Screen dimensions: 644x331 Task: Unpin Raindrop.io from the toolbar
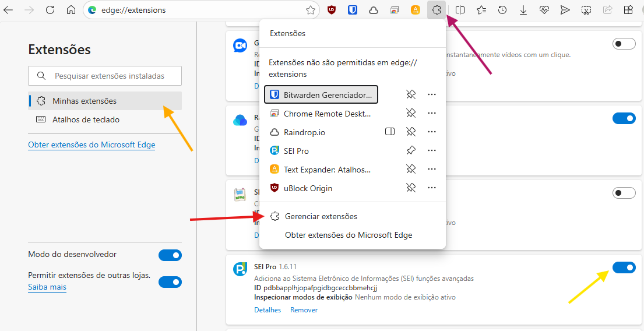tap(411, 132)
